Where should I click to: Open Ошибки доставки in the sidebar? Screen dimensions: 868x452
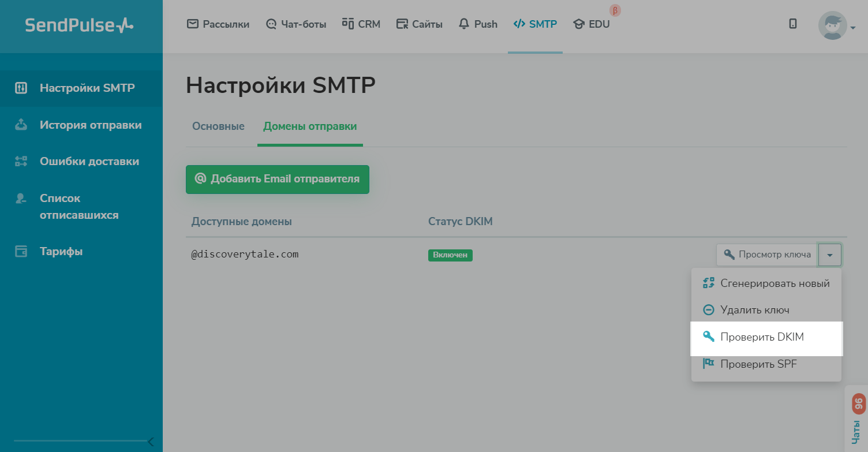pos(81,161)
